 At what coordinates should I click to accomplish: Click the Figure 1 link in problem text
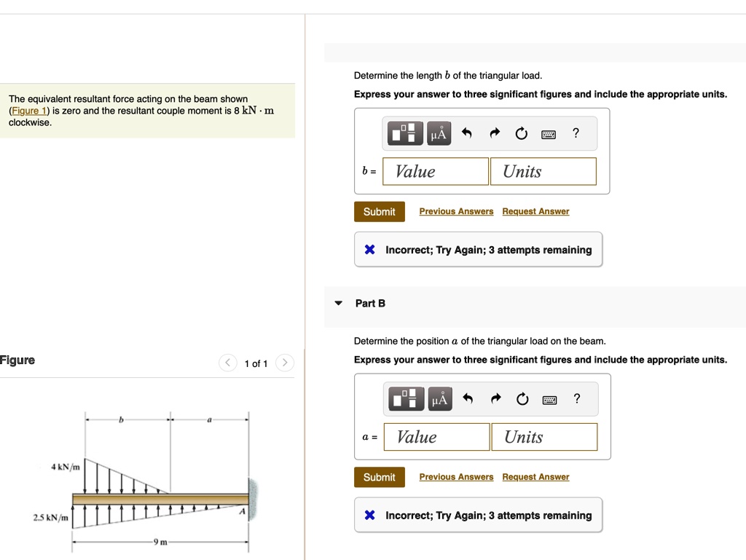point(28,111)
